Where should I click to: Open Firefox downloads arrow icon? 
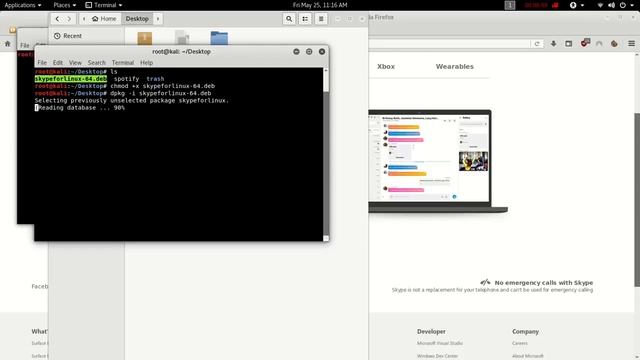pos(553,44)
